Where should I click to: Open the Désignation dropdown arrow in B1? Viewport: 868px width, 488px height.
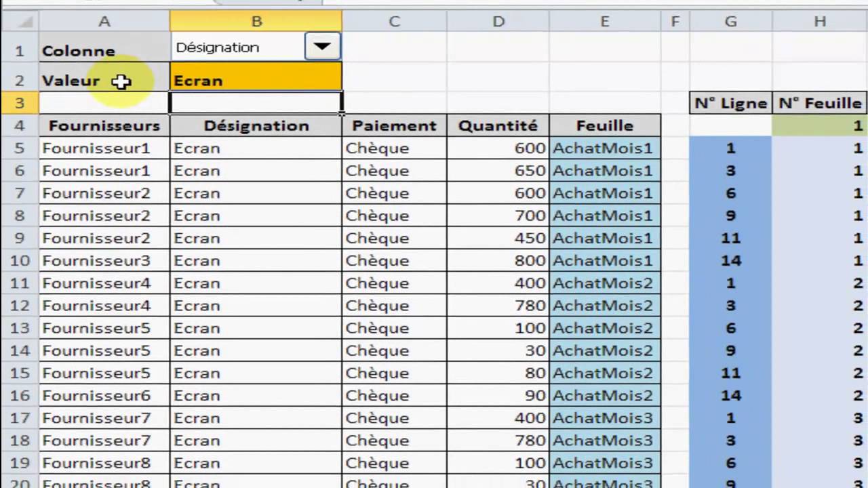pyautogui.click(x=322, y=47)
